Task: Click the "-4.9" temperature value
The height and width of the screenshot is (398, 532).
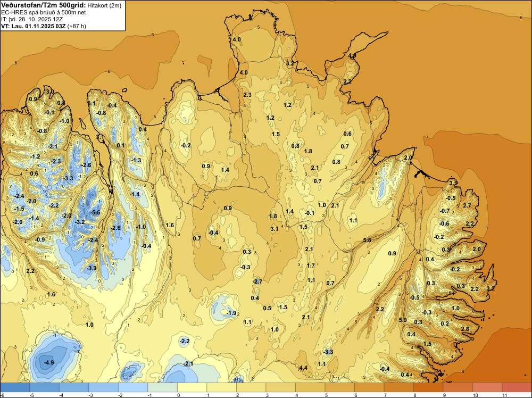Action: click(49, 362)
